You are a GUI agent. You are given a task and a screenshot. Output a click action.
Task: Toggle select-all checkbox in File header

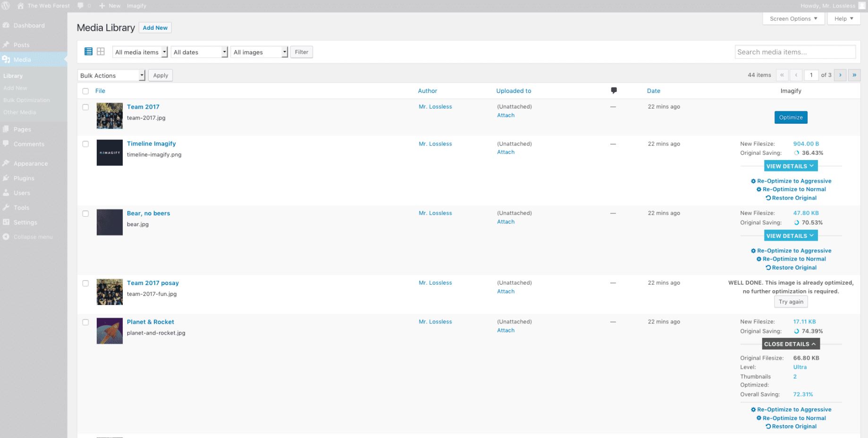click(x=85, y=91)
